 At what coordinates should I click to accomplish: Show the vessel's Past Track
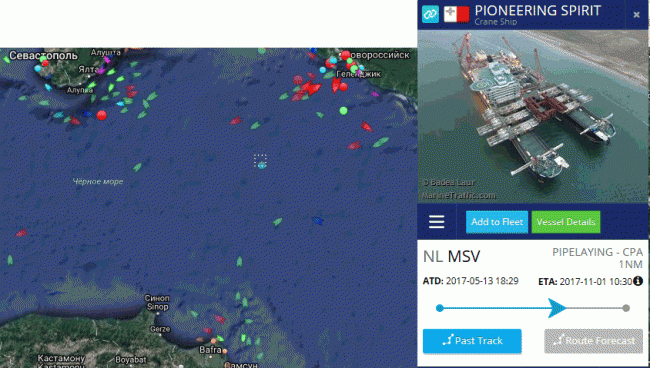[x=472, y=341]
